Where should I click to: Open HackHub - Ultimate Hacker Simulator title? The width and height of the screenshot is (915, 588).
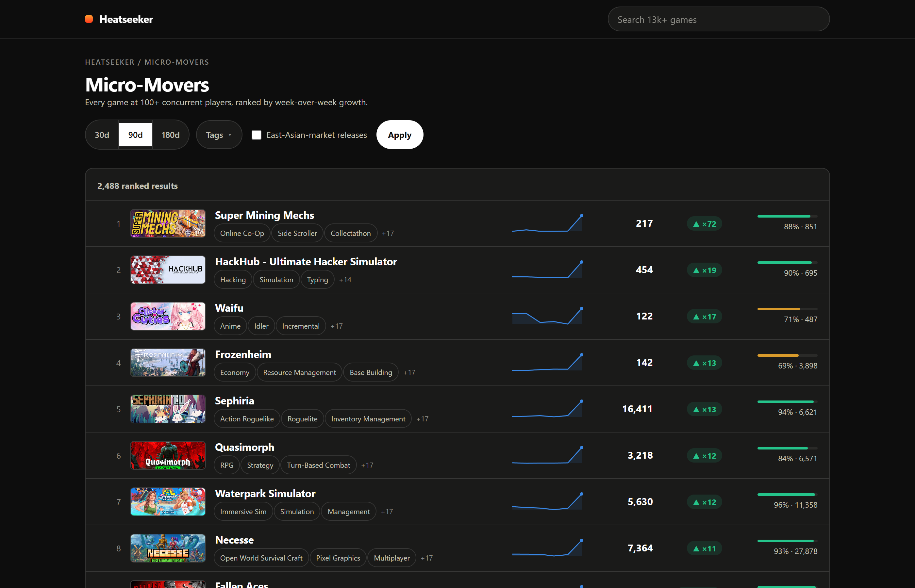pyautogui.click(x=306, y=262)
